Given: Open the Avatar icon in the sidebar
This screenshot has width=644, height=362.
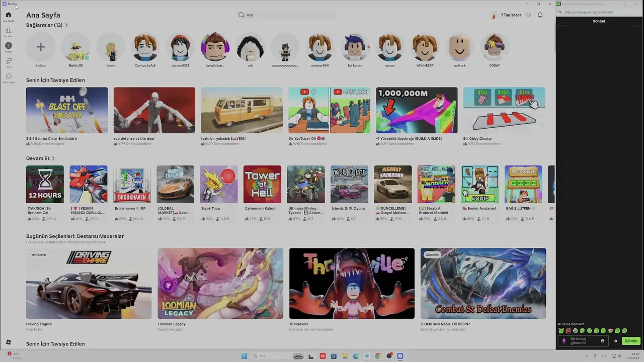Looking at the screenshot, I should coord(9,46).
